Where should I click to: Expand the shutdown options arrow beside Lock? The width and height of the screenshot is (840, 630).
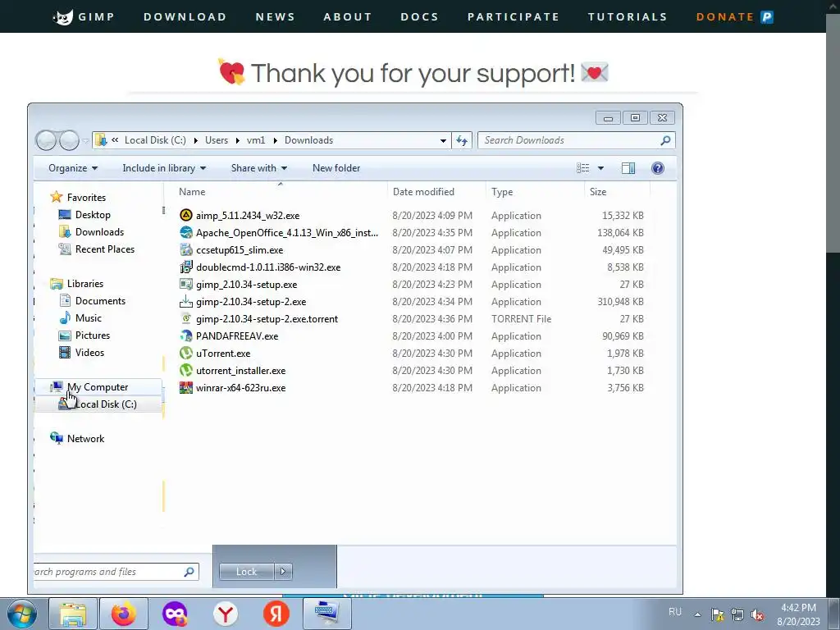tap(283, 572)
